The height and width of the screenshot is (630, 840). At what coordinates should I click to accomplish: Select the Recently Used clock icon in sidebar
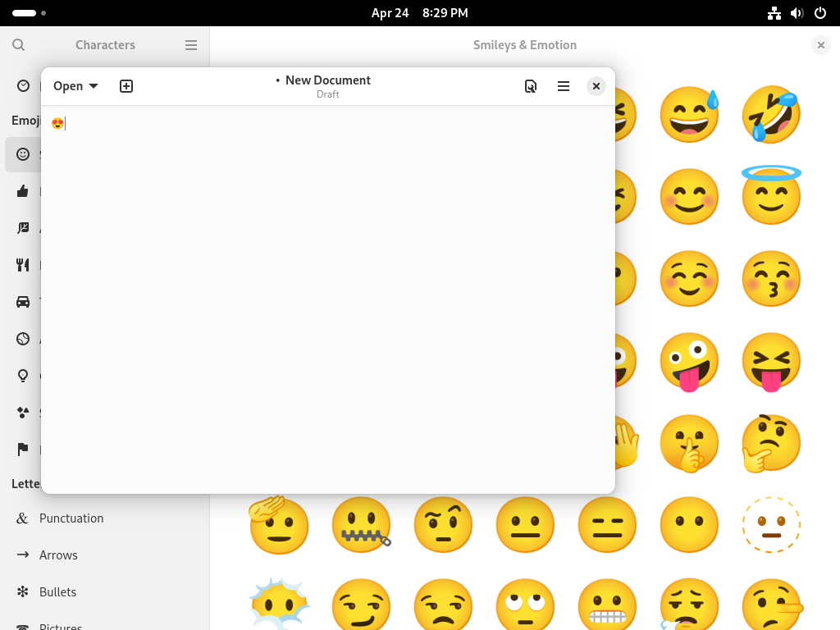tap(23, 85)
